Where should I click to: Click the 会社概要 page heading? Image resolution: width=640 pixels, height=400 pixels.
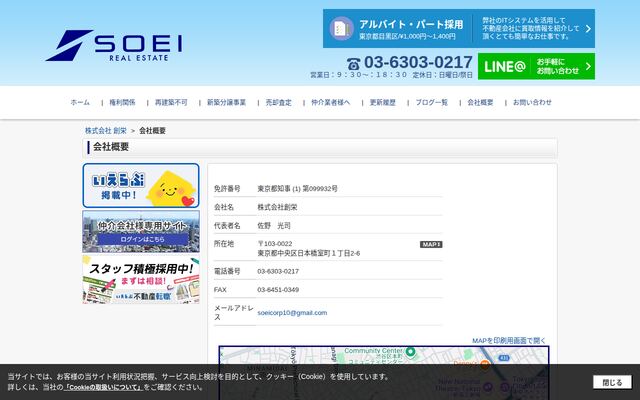pos(111,147)
